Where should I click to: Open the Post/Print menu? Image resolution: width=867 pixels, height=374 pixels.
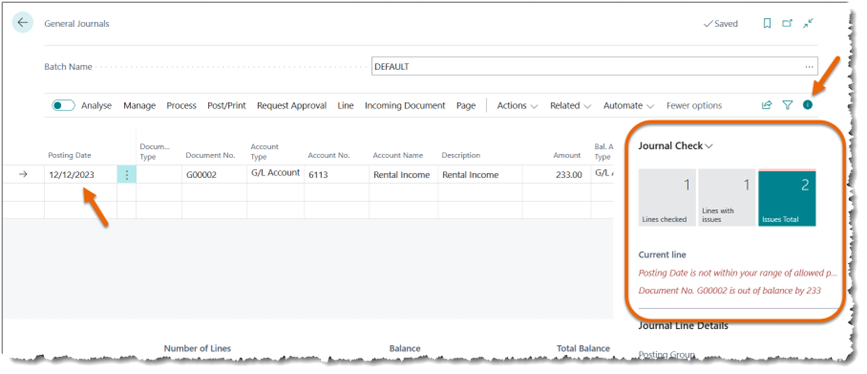point(227,105)
